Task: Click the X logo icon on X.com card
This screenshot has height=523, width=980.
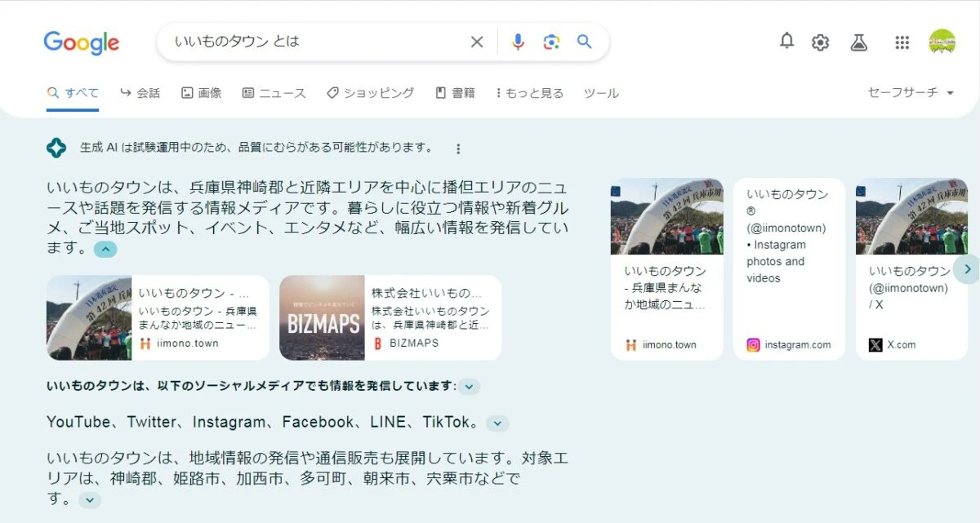Action: point(875,345)
